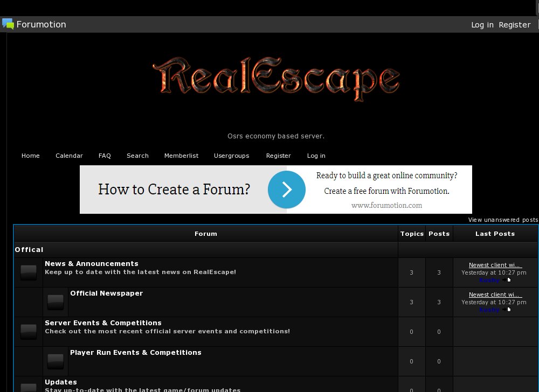Click the Player Run Events status icon
Image resolution: width=539 pixels, height=392 pixels.
(x=56, y=361)
